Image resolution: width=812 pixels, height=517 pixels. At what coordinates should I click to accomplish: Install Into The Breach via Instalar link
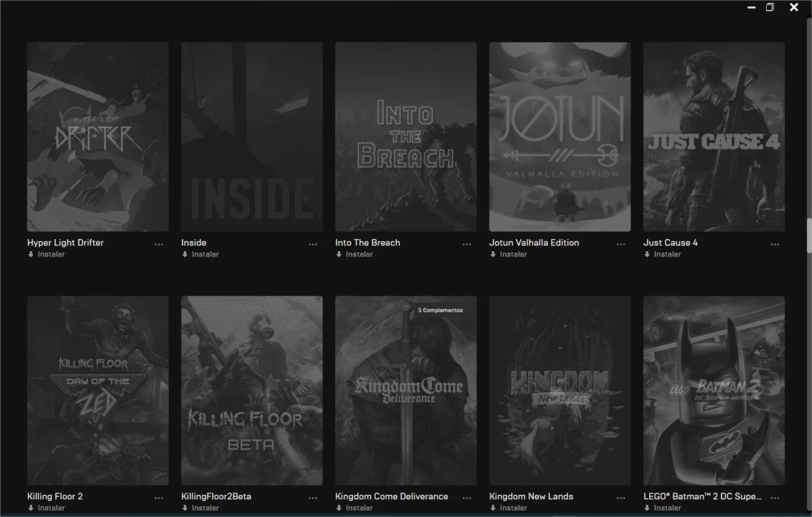(354, 254)
